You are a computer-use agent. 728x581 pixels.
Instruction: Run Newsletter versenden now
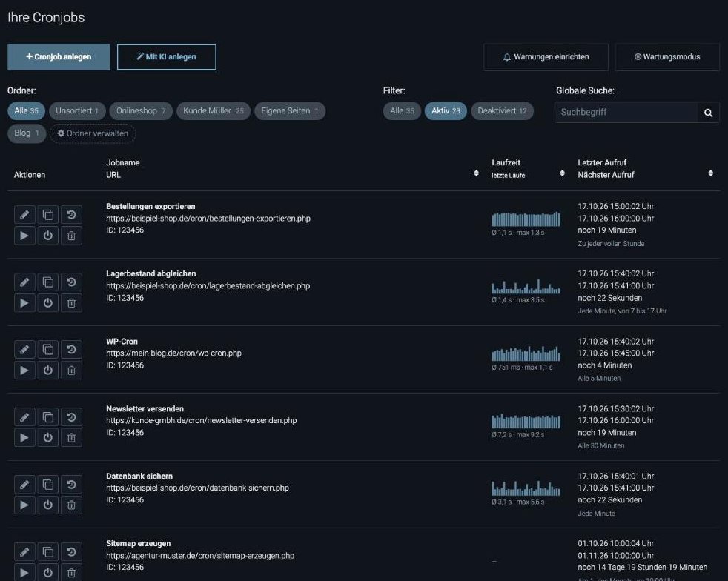(24, 438)
